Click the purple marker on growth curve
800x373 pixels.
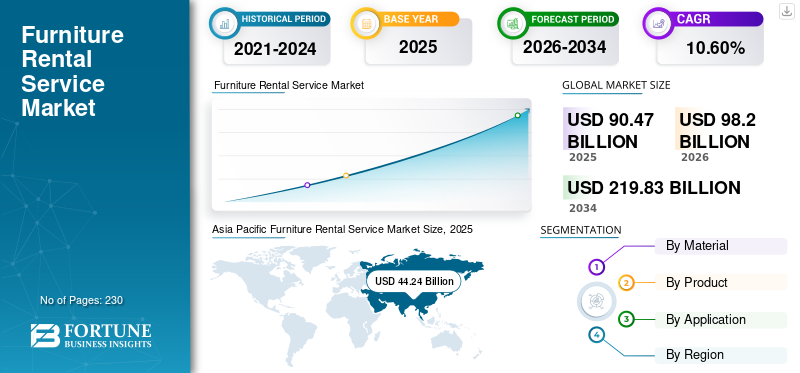307,185
